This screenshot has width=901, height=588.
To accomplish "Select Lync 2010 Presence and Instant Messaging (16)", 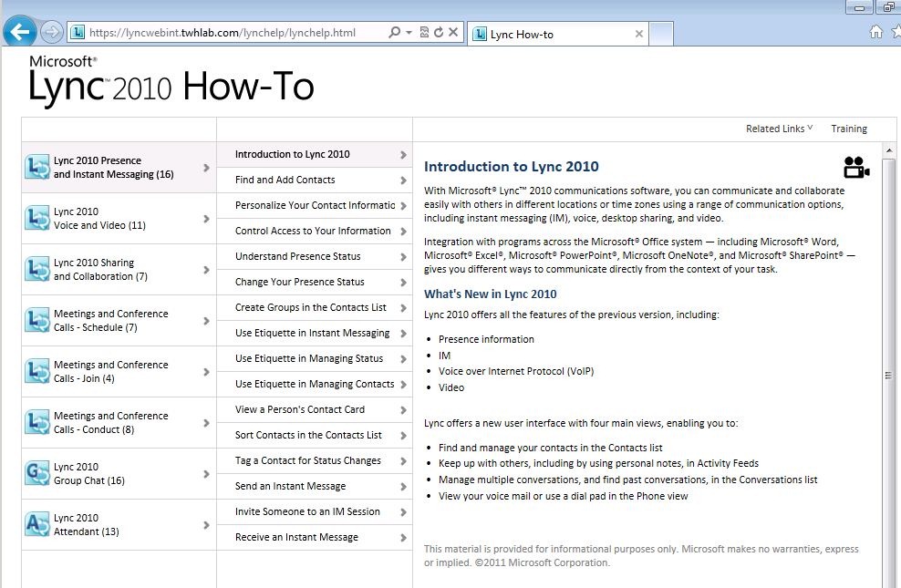I will 119,167.
